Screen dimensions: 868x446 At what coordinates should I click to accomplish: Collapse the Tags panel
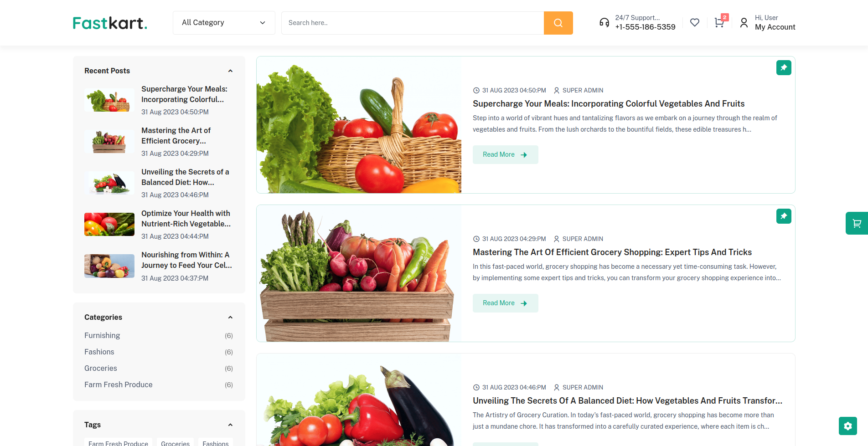pyautogui.click(x=230, y=425)
